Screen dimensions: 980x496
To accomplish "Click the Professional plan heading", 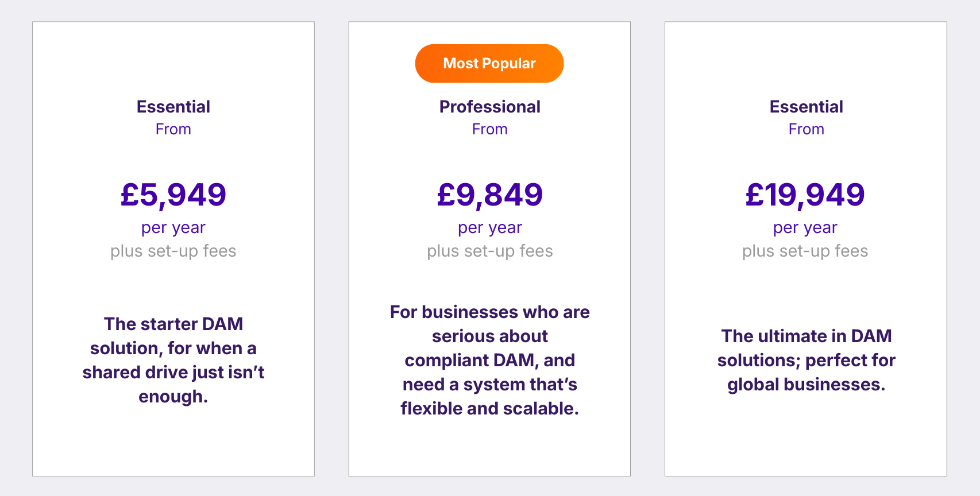I will tap(489, 107).
